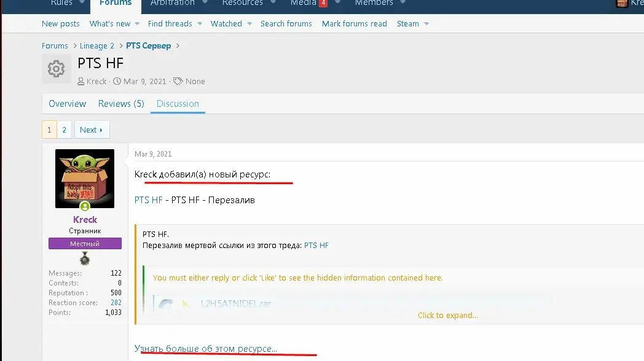The width and height of the screenshot is (644, 361).
Task: Open Kreck's Baby Yoda avatar
Action: (x=85, y=179)
